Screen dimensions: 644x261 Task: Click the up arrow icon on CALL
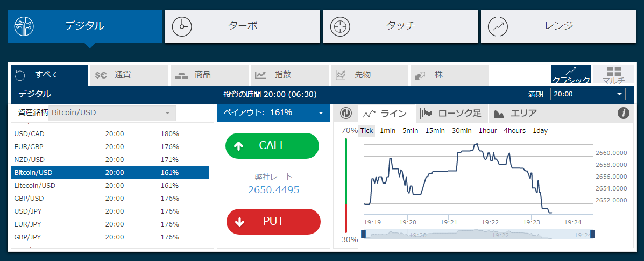239,146
